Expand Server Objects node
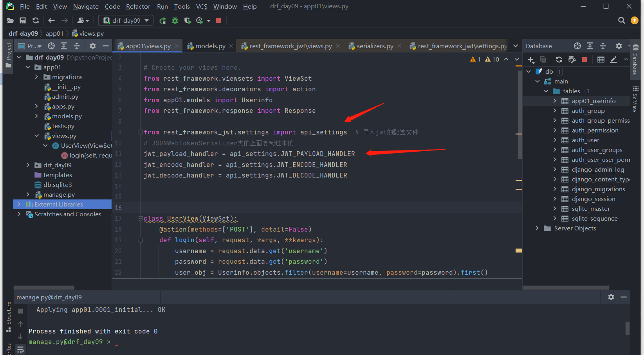 pos(537,228)
